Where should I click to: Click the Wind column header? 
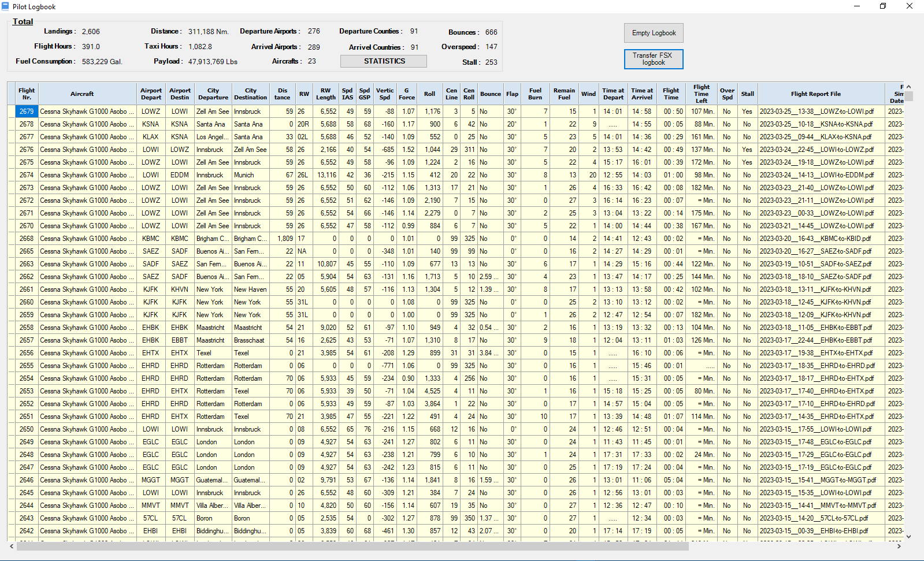(589, 94)
